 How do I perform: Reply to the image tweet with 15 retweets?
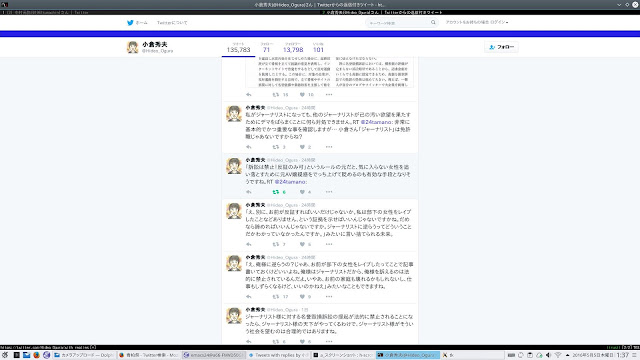[249, 95]
